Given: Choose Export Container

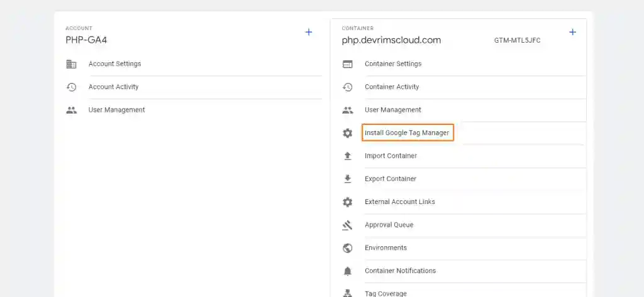Looking at the screenshot, I should click(391, 179).
